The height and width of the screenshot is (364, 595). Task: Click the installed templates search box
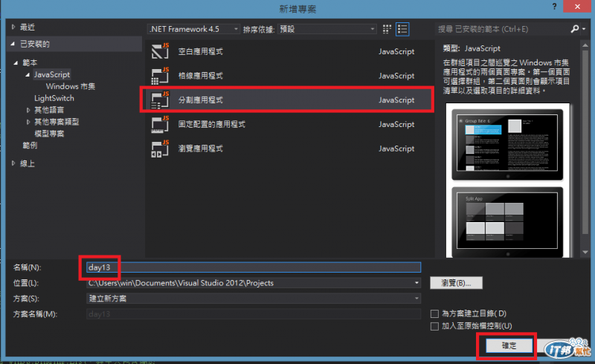pyautogui.click(x=503, y=29)
